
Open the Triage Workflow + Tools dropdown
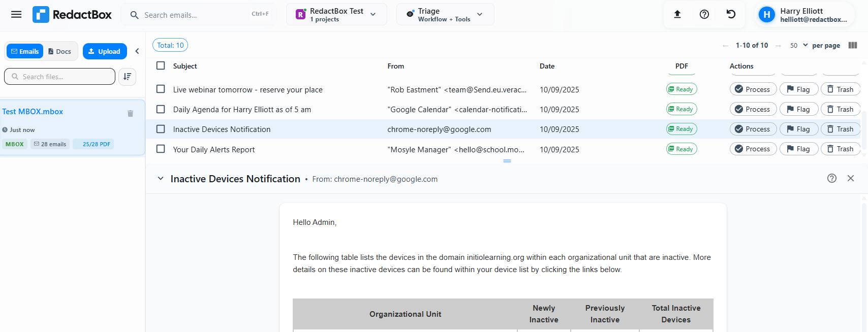(x=445, y=15)
